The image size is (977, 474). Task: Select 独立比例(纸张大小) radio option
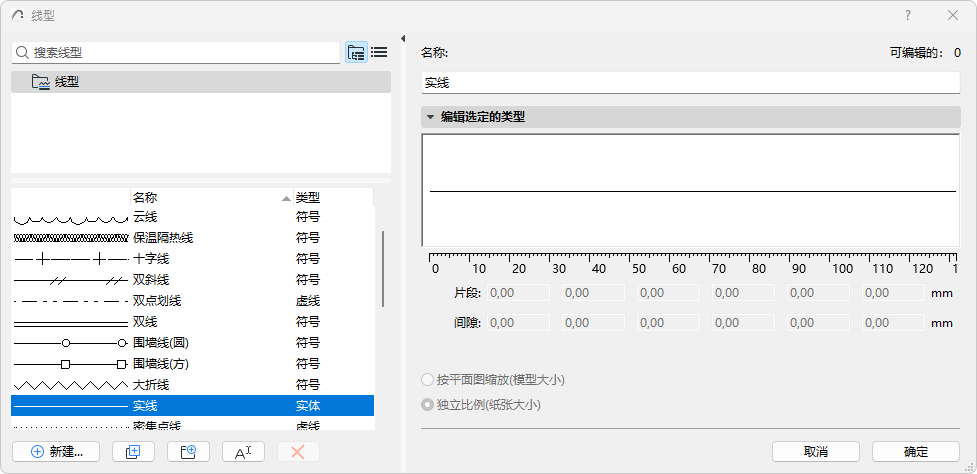click(427, 404)
